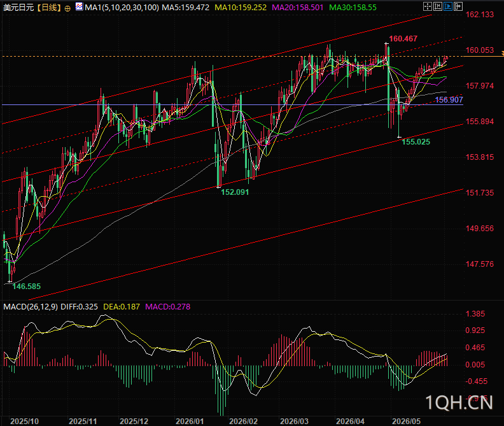
Task: Click the 2025/12 date label
Action: click(134, 421)
